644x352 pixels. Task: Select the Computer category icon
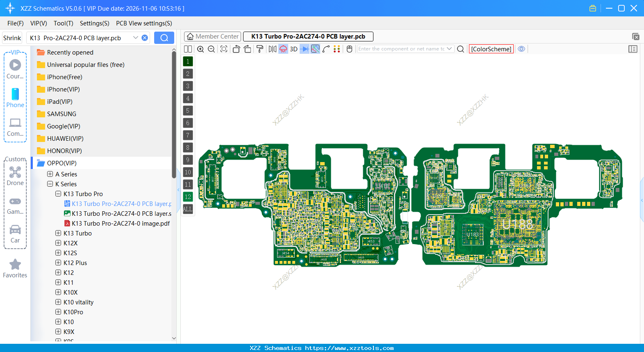pyautogui.click(x=15, y=127)
